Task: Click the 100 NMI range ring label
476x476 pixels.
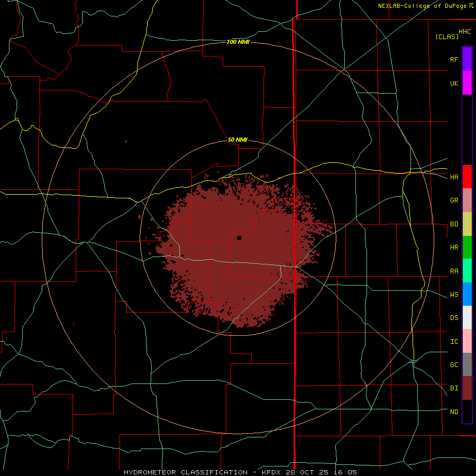Action: [x=238, y=42]
